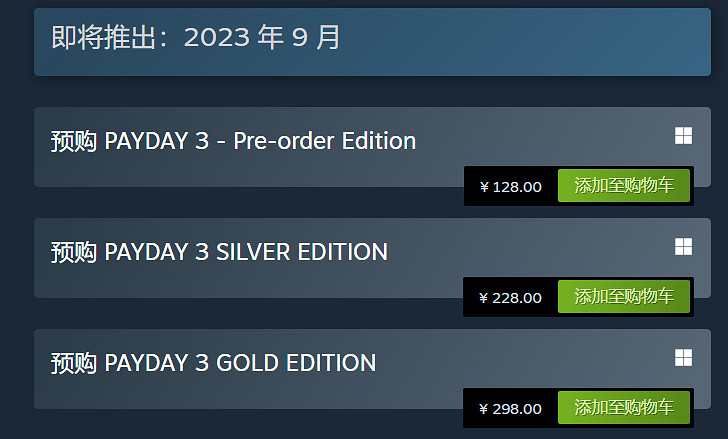Click the 即将推出 label text
Viewport: 728px width, 439px height.
[x=110, y=38]
